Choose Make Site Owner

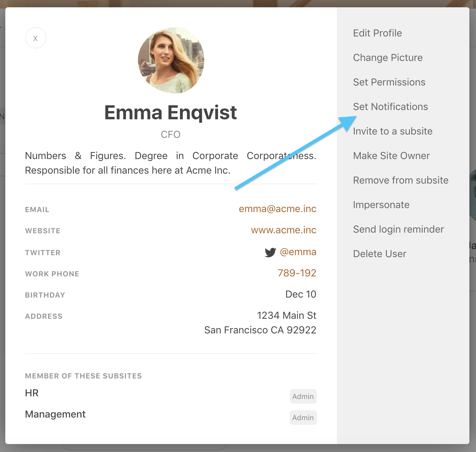[x=391, y=156]
